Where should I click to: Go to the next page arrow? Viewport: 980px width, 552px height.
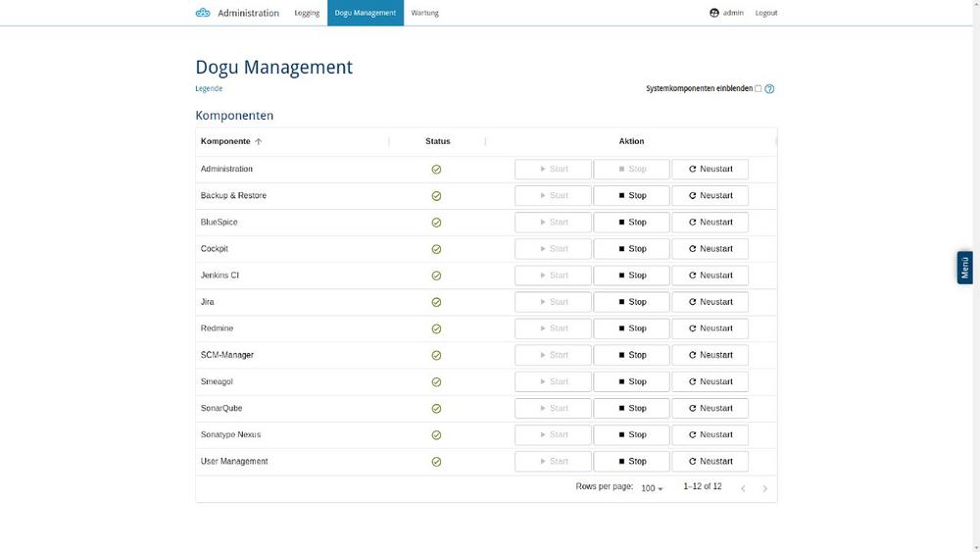(765, 489)
